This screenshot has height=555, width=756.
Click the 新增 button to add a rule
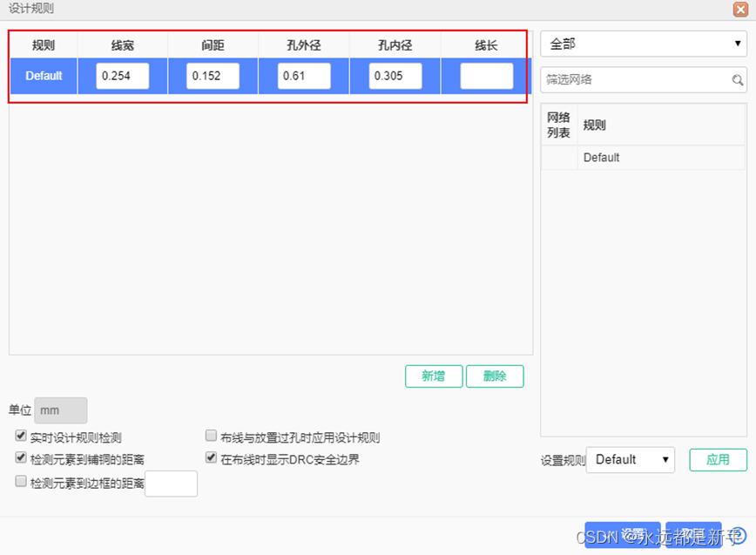tap(434, 376)
